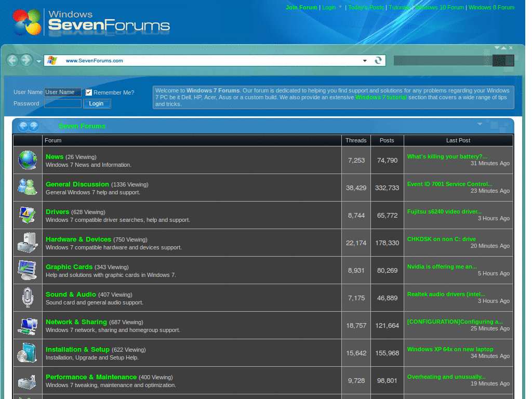Click the Posts column header
Image resolution: width=532 pixels, height=399 pixels.
(x=387, y=140)
